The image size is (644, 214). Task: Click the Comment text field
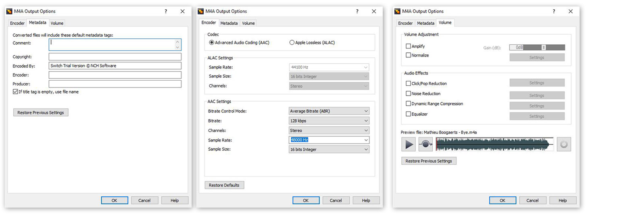coord(115,44)
